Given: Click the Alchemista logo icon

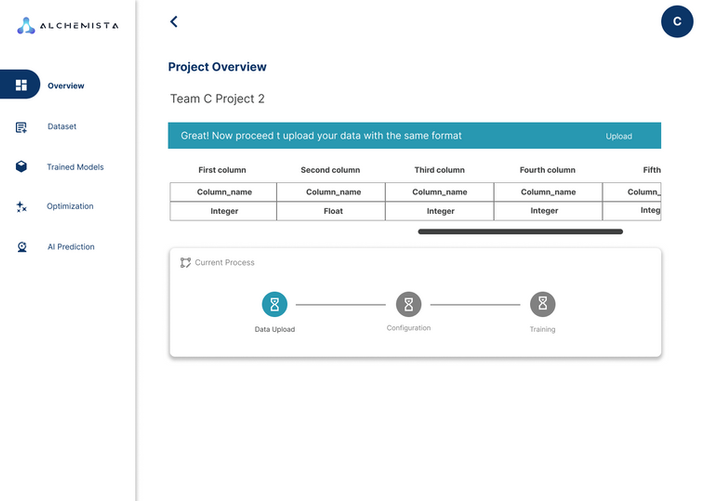Looking at the screenshot, I should (26, 26).
